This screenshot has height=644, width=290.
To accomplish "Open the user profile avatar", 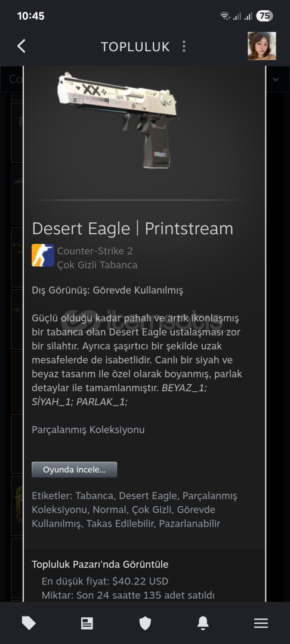I will [x=262, y=46].
